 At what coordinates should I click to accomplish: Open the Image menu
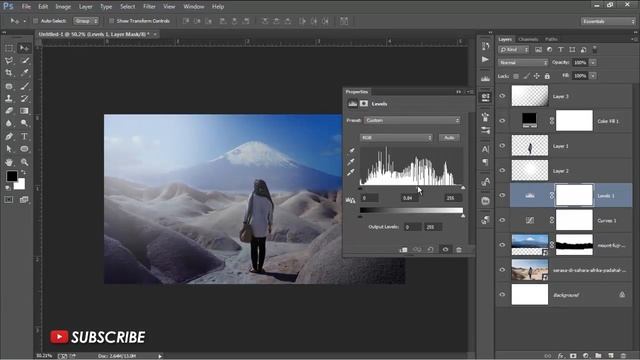tap(63, 7)
